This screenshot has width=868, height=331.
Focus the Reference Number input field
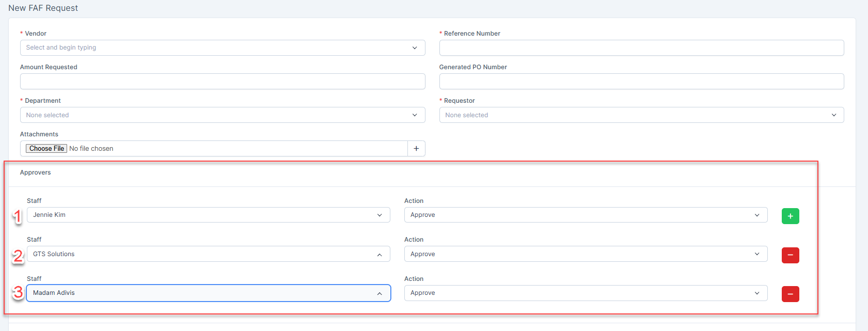pyautogui.click(x=641, y=48)
